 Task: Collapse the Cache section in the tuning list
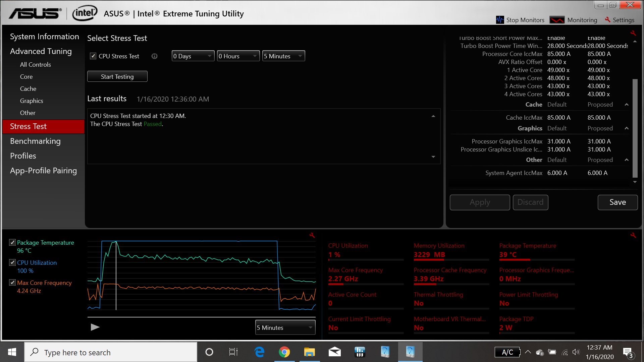[627, 105]
